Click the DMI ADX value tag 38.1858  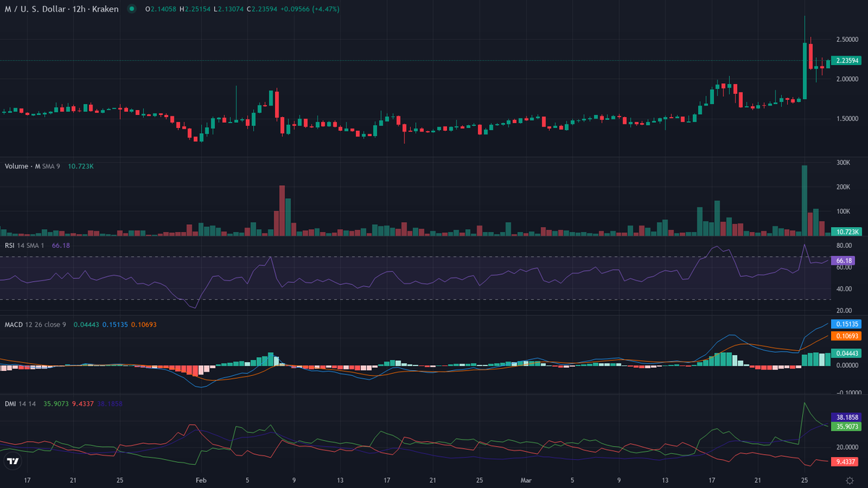(x=846, y=417)
